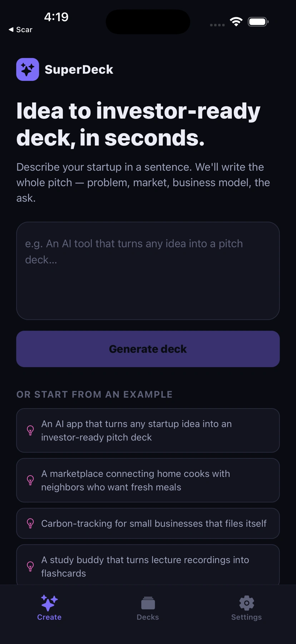Pick the Carbon-tracking for small businesses example
Screen dimensions: 296x644
tap(148, 523)
